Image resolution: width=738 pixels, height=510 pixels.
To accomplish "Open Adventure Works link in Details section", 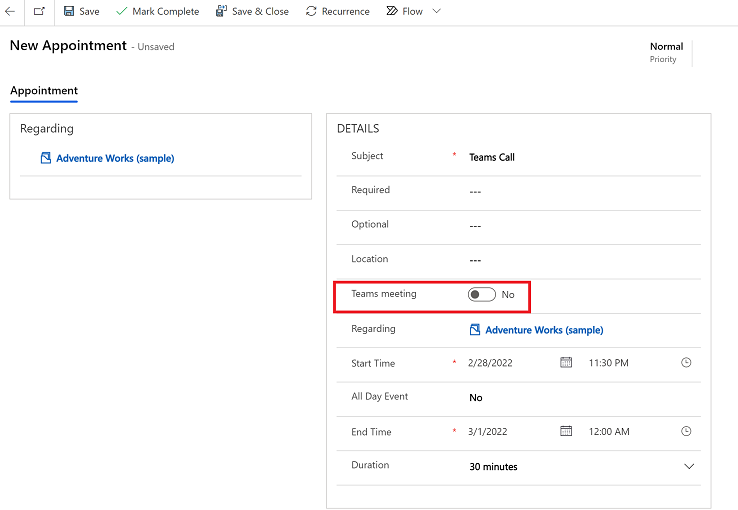I will pyautogui.click(x=544, y=330).
